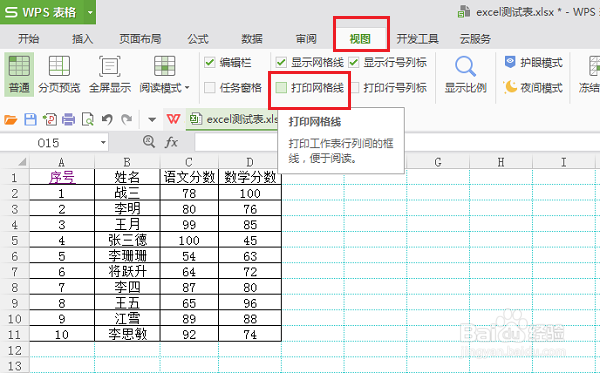600x373 pixels.
Task: Expand the WPS 表格 menu dropdown arrow
Action: click(x=90, y=12)
